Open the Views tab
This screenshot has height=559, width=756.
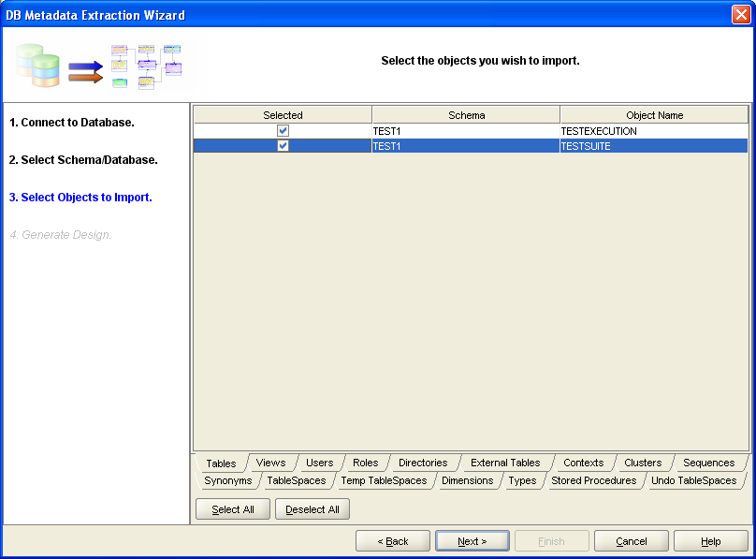tap(271, 463)
